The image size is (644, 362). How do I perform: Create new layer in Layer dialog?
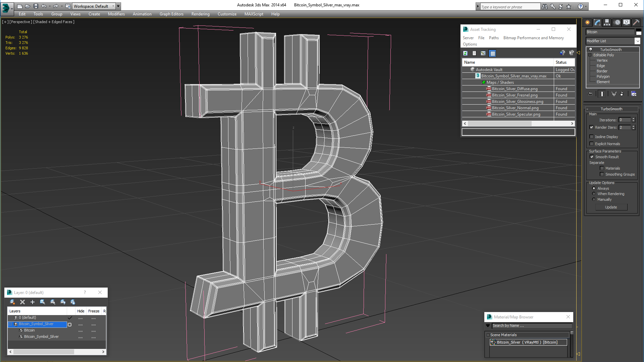point(12,302)
